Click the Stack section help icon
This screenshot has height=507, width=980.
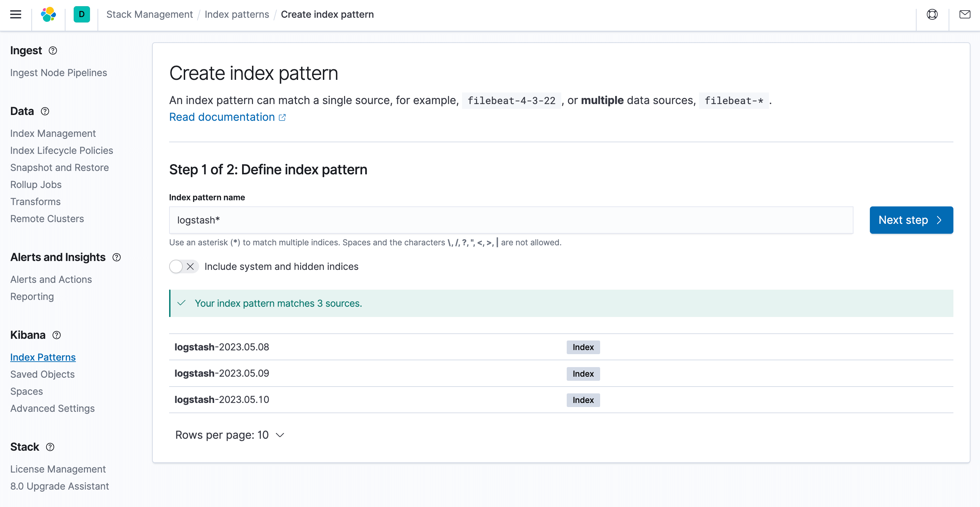(x=50, y=447)
